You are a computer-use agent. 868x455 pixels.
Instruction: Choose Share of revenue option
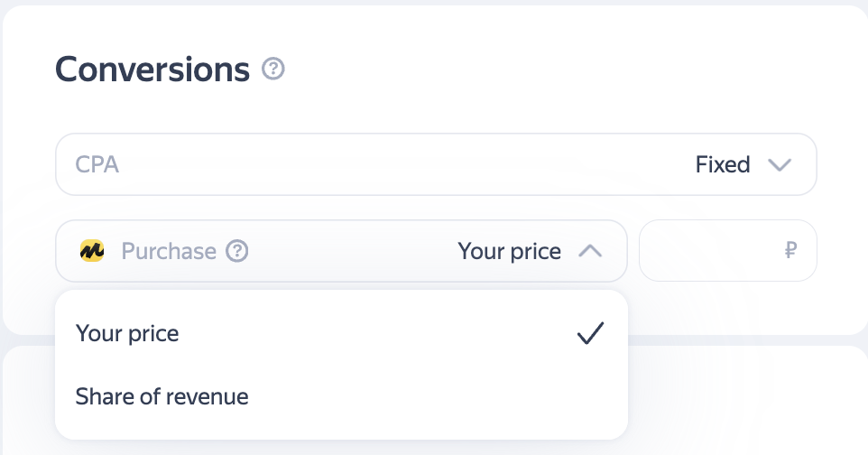(162, 396)
